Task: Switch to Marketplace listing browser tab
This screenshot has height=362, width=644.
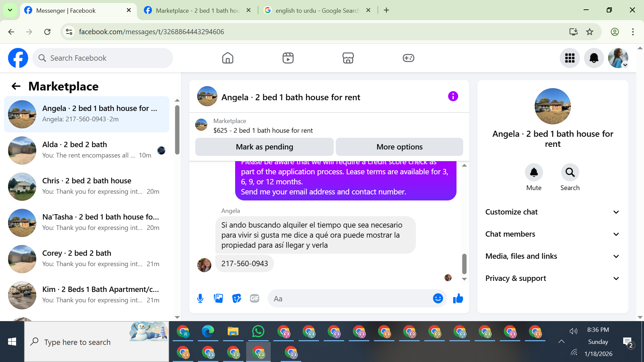Action: (197, 10)
